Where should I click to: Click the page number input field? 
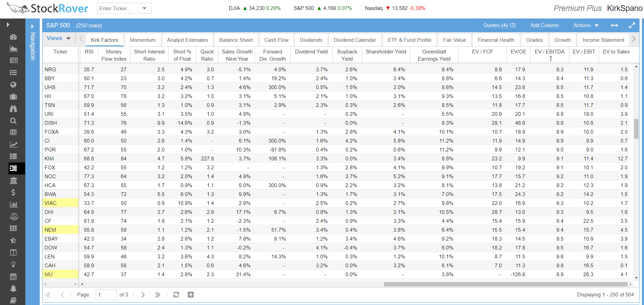[106, 295]
